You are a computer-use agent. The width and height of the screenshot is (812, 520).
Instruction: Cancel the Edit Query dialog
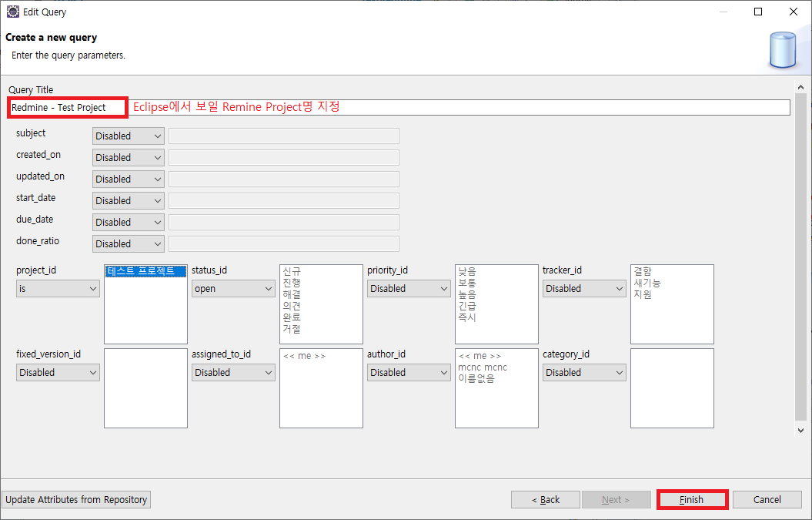pyautogui.click(x=767, y=500)
